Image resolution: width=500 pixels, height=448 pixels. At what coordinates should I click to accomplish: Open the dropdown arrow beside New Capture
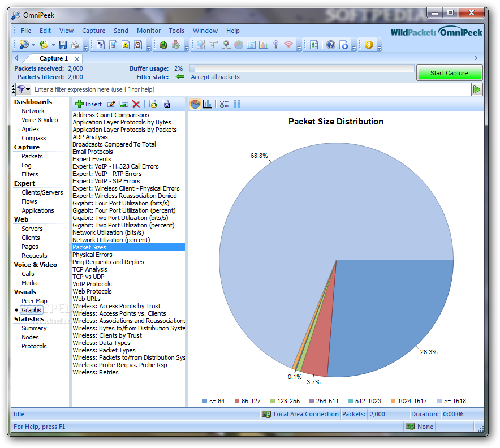[33, 45]
